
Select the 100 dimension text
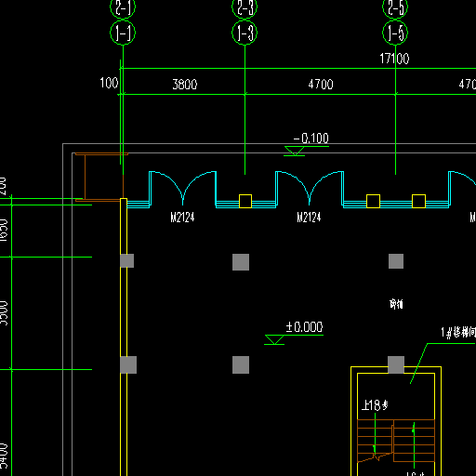click(109, 83)
